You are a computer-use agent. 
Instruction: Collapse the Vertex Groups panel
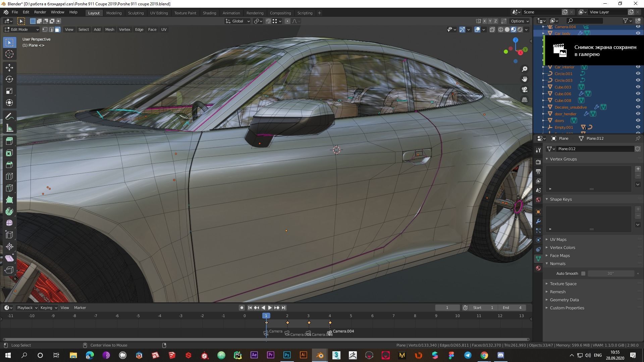(x=563, y=159)
